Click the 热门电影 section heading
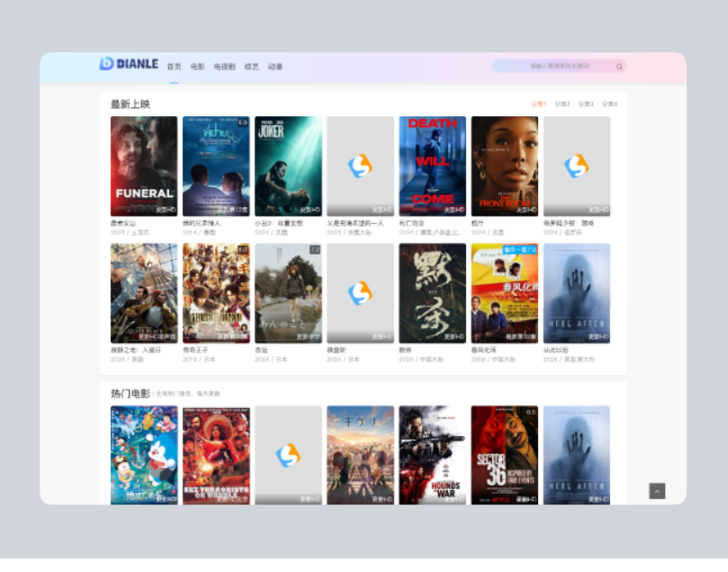This screenshot has height=572, width=728. coord(130,393)
